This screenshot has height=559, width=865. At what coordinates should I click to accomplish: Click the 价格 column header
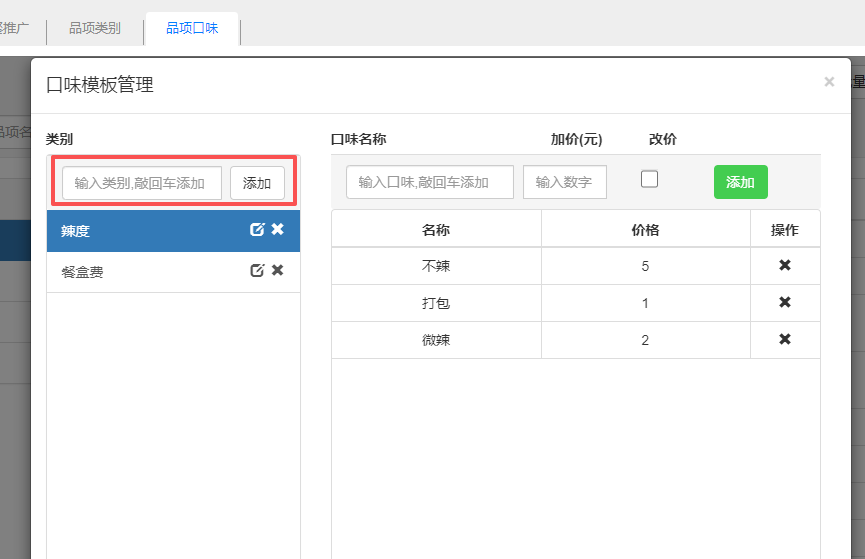pos(645,230)
